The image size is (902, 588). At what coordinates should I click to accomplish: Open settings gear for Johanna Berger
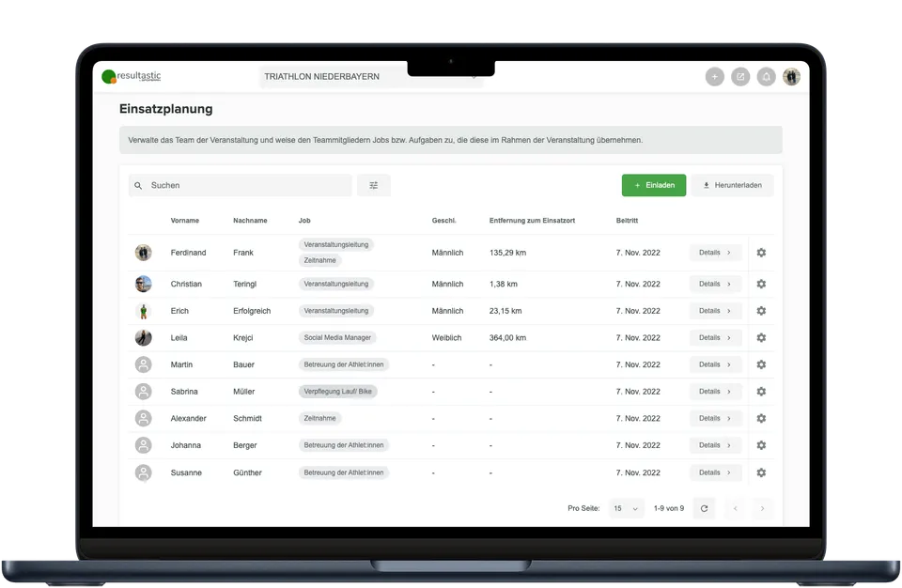[x=761, y=445]
